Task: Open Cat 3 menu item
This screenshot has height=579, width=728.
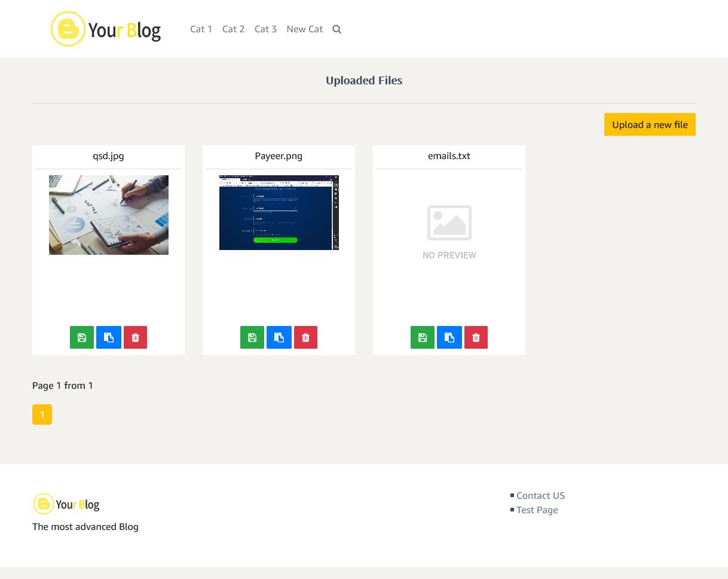Action: point(266,29)
